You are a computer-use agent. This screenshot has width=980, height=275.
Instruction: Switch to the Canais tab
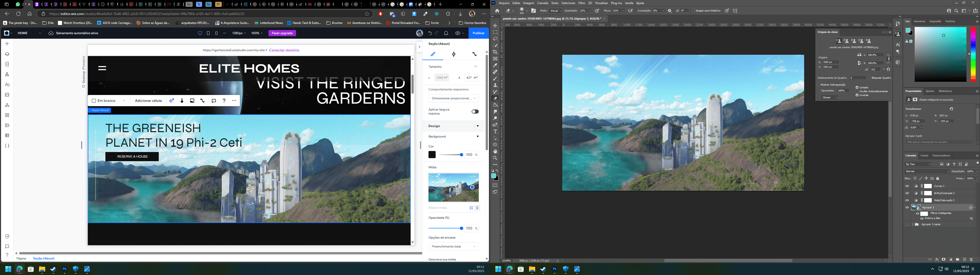[924, 155]
